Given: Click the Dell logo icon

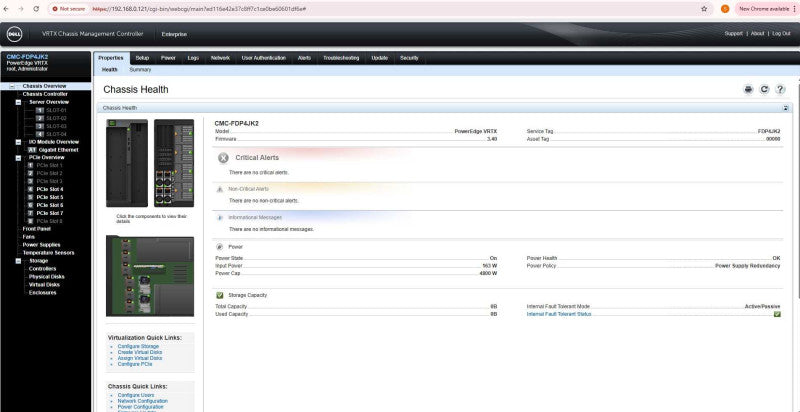Looking at the screenshot, I should 14,34.
